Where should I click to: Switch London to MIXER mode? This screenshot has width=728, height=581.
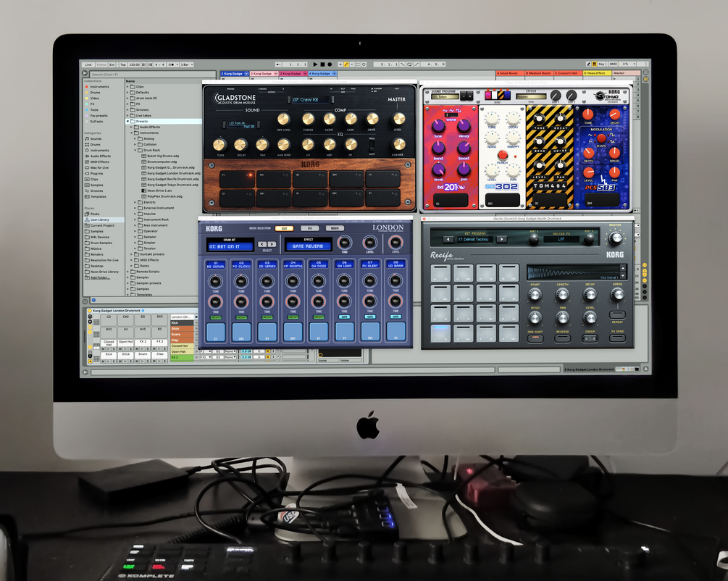[x=335, y=228]
